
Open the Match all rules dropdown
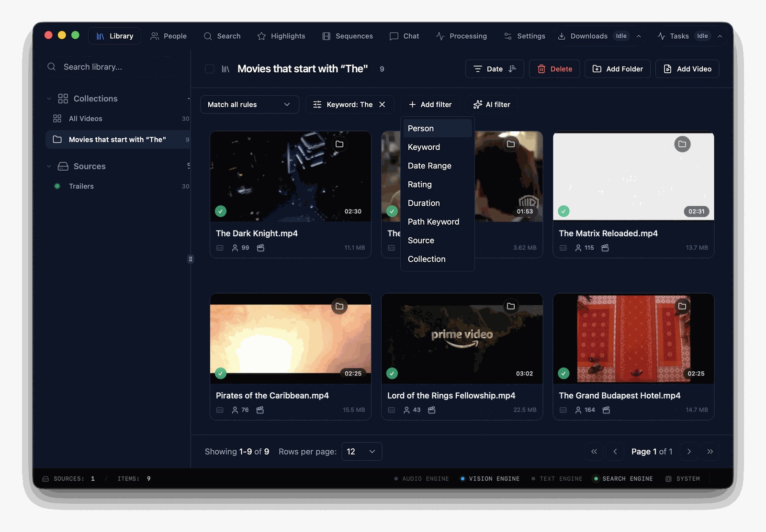click(x=249, y=104)
